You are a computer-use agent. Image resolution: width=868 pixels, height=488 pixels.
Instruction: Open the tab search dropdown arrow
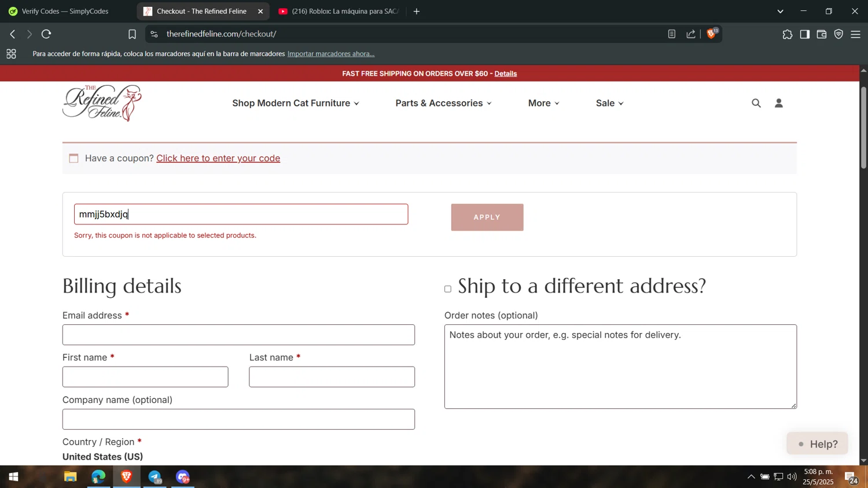780,11
